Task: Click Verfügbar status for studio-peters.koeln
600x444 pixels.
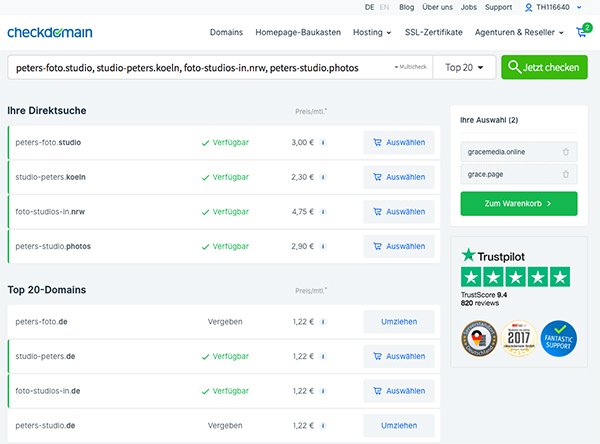Action: pos(225,177)
